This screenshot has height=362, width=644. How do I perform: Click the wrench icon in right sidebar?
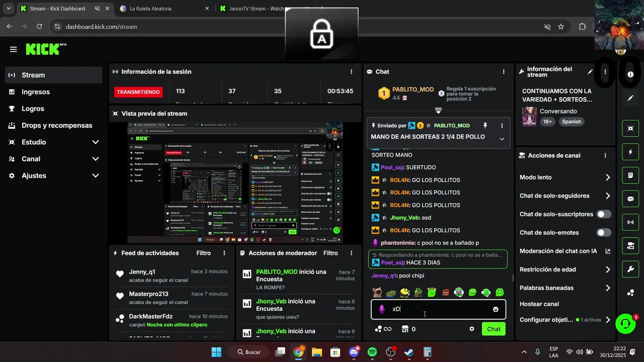[x=630, y=269]
